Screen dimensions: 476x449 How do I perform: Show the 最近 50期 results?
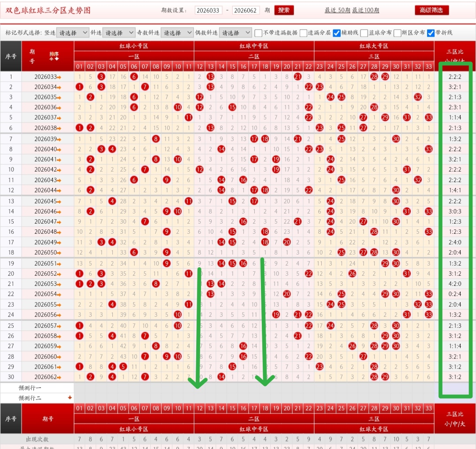pyautogui.click(x=337, y=10)
